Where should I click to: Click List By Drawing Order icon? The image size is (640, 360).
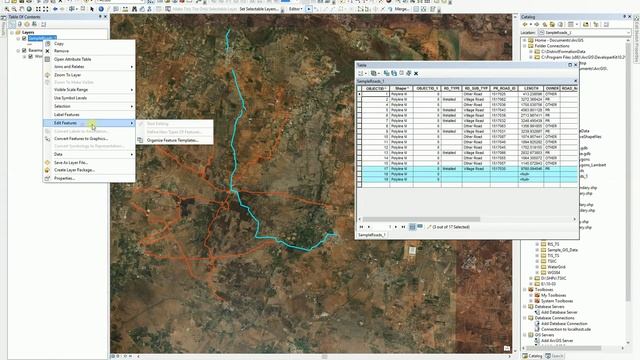(x=13, y=24)
